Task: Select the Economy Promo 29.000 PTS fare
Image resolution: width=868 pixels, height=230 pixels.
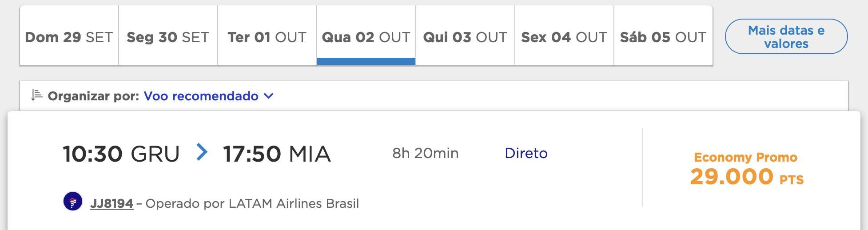Action: [747, 169]
